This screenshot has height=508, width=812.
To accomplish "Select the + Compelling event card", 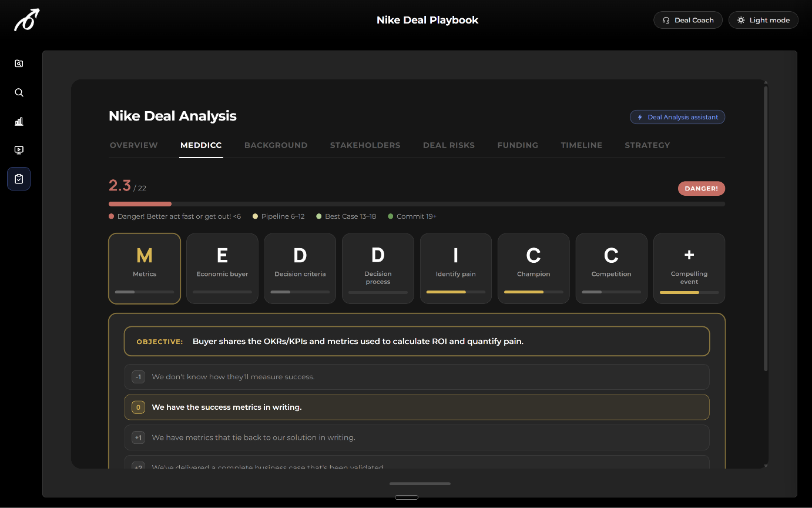I will point(689,269).
